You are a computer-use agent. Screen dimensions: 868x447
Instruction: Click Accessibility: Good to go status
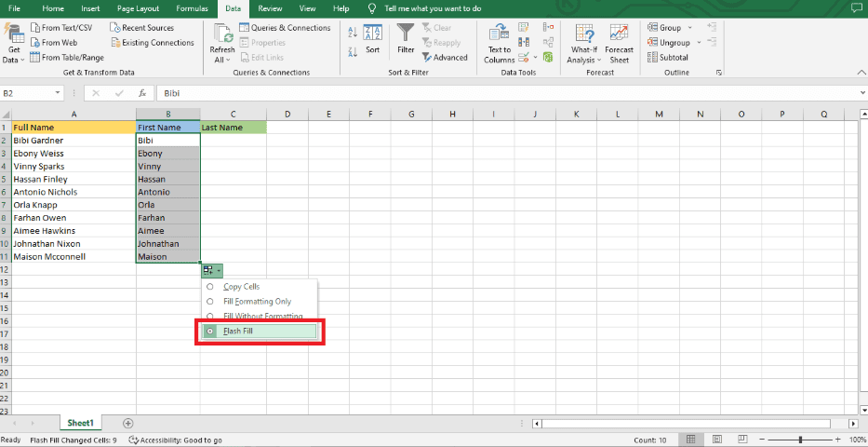coord(176,440)
